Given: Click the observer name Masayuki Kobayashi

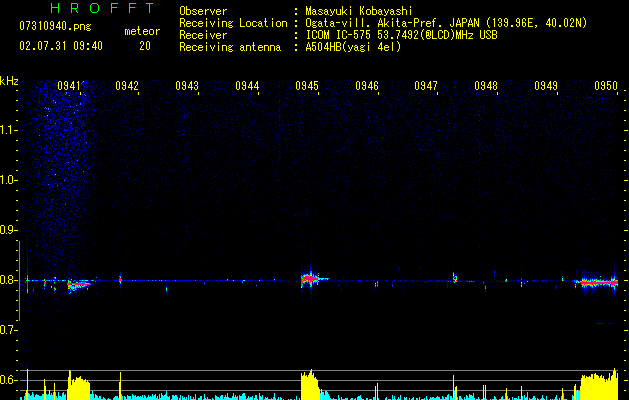Looking at the screenshot, I should point(359,11).
